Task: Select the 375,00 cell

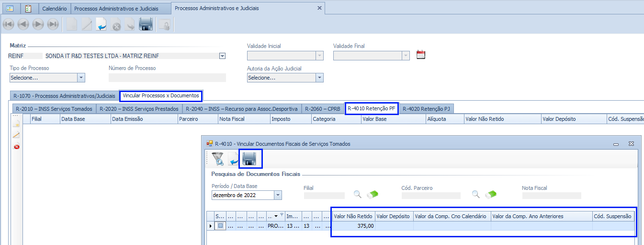Action: coord(353,226)
